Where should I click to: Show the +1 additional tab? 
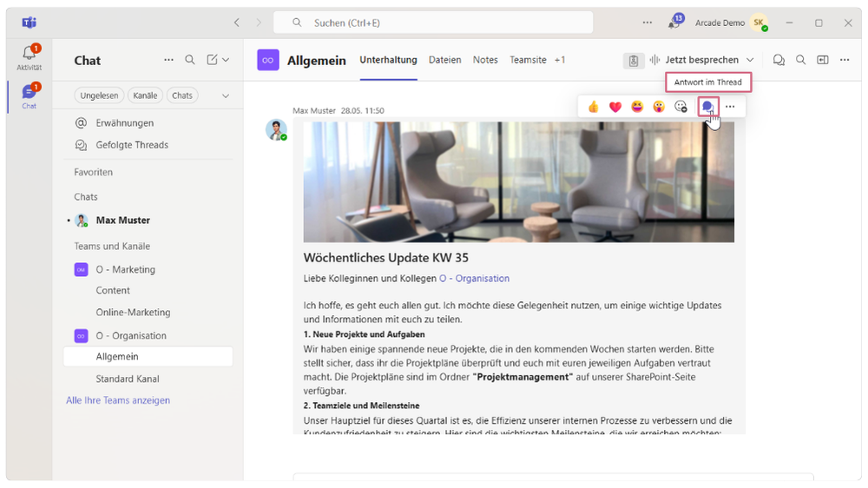pyautogui.click(x=560, y=60)
